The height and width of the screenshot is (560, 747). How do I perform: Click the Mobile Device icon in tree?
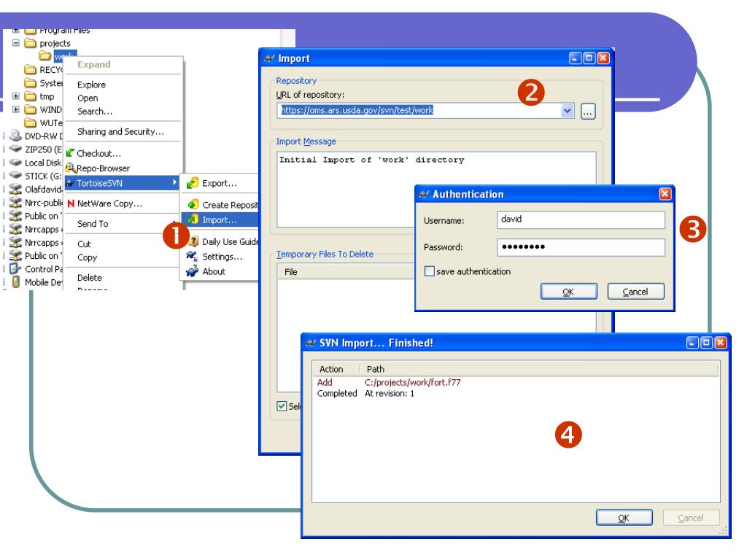16,282
